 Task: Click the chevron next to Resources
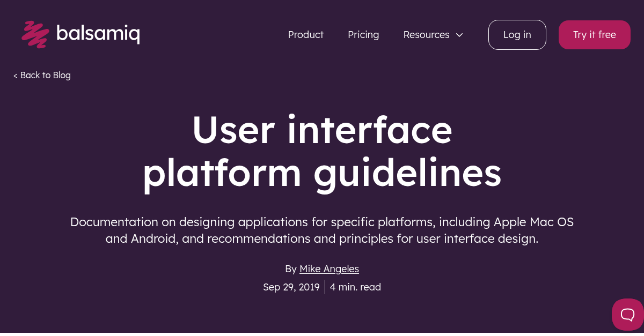[459, 35]
